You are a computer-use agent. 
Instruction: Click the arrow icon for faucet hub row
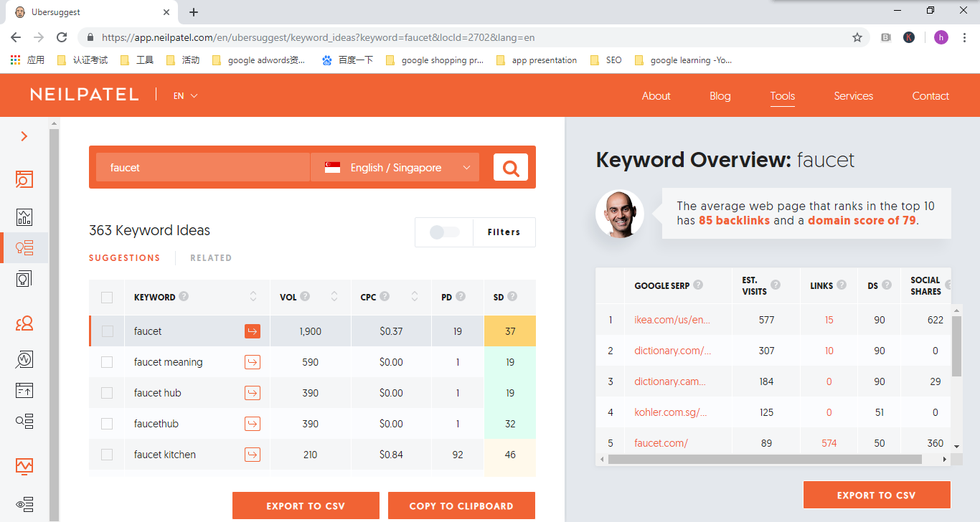pyautogui.click(x=253, y=393)
